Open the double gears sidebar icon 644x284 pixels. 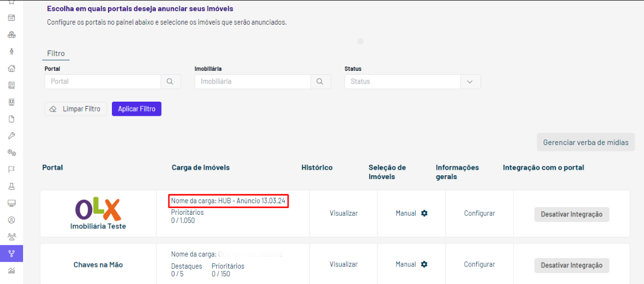pos(12,153)
